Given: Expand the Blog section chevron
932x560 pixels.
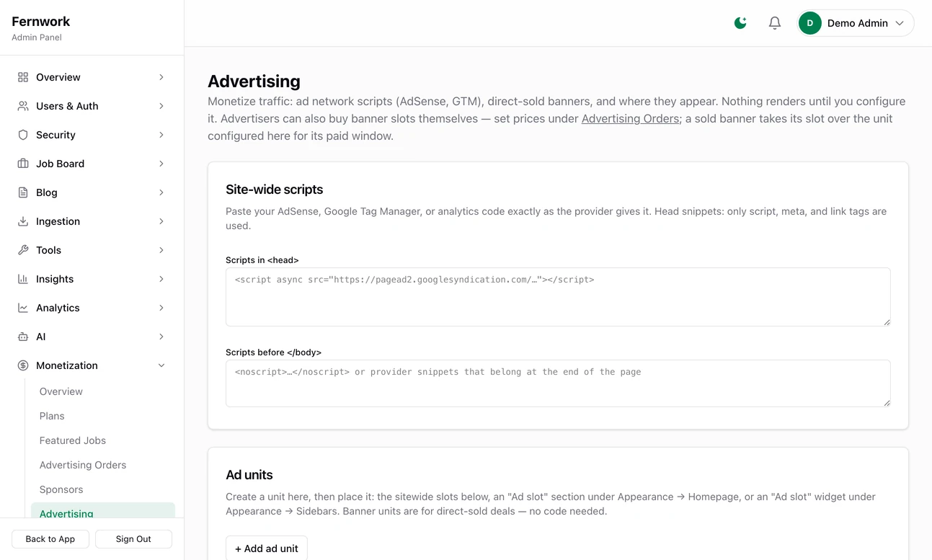Looking at the screenshot, I should click(161, 192).
